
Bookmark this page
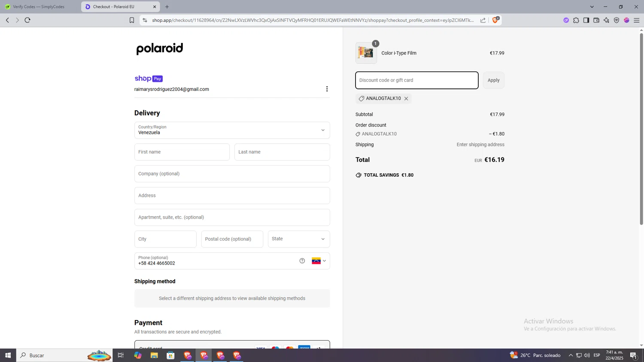(132, 20)
